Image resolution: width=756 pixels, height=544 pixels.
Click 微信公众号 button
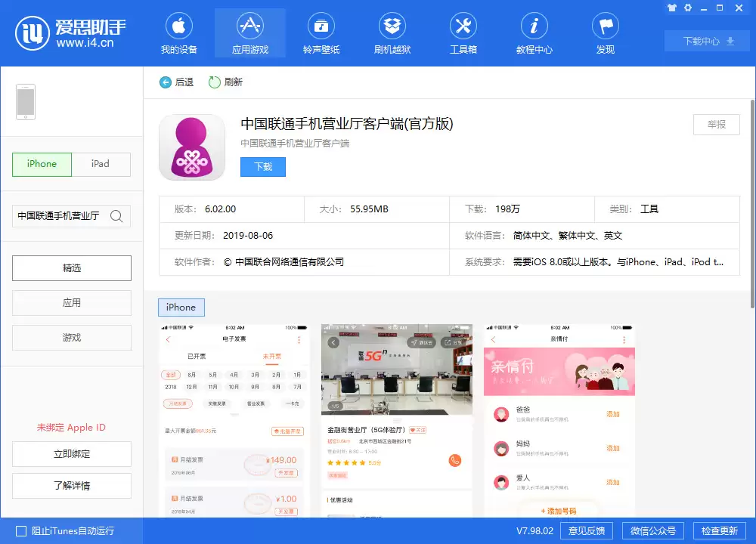coord(653,531)
